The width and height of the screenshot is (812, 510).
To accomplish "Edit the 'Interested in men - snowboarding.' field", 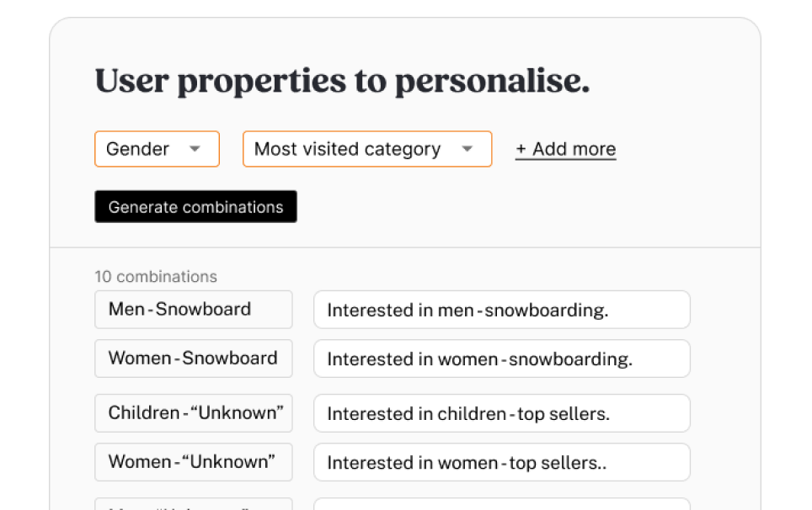I will 501,310.
